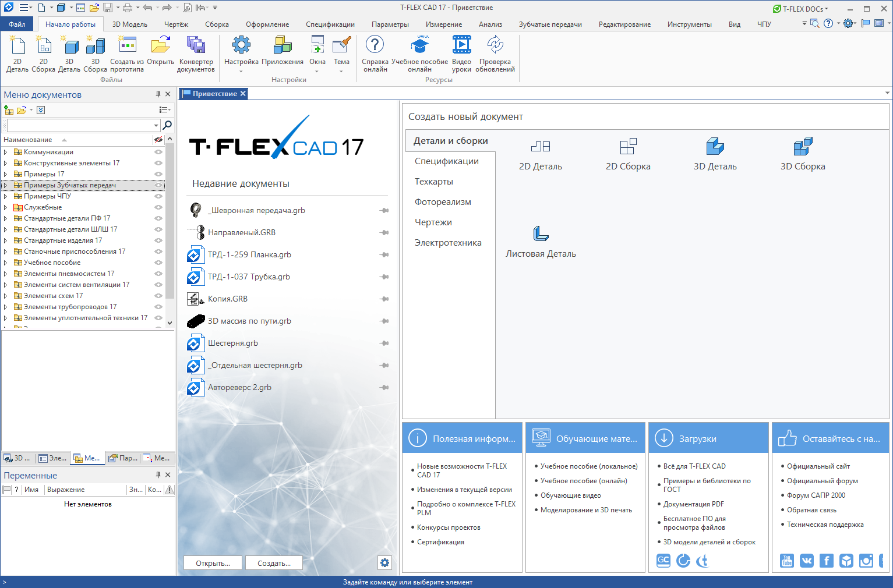Close the Приветствие tab
The height and width of the screenshot is (588, 893).
point(243,93)
